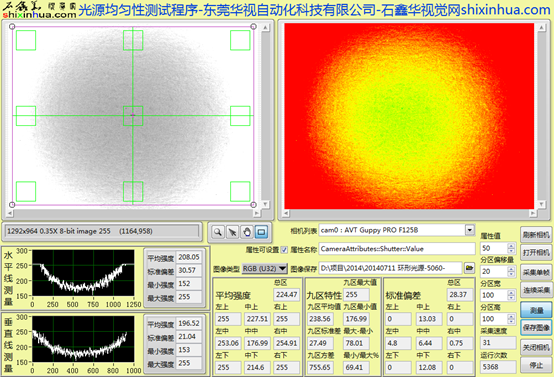The height and width of the screenshot is (377, 554).
Task: Click 最小/最大% value 69.41
Action: (x=356, y=367)
